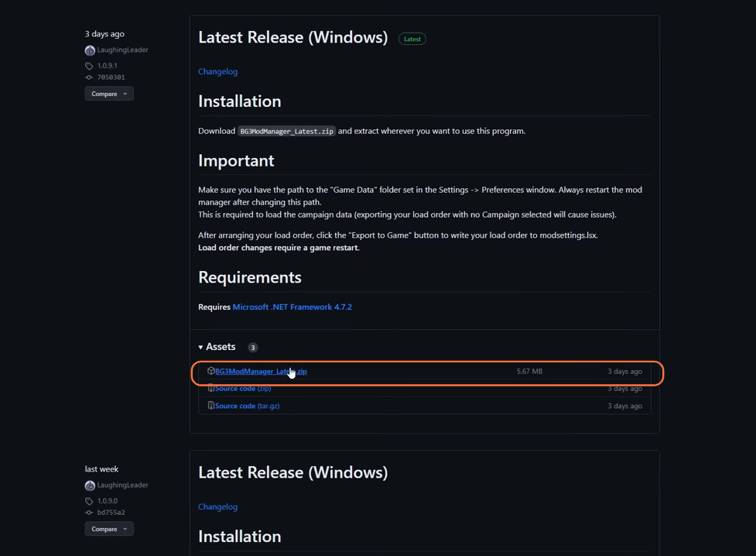Click the file icon beside Source code (zip)
Image resolution: width=756 pixels, height=556 pixels.
click(210, 388)
